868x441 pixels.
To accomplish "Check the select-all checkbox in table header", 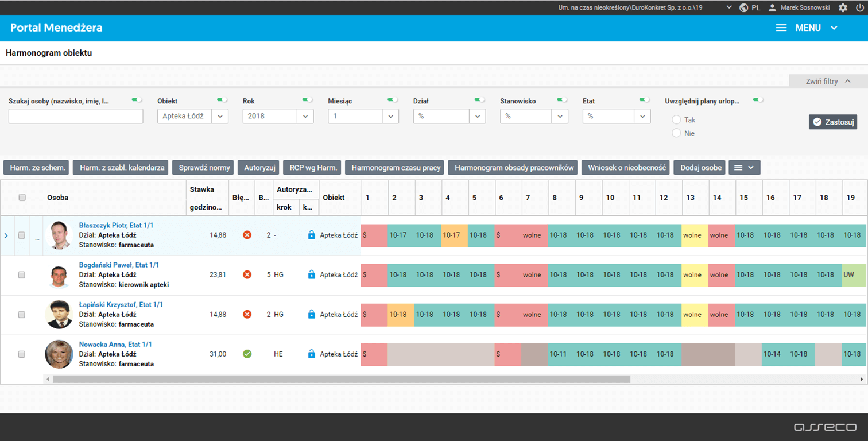I will click(x=22, y=198).
